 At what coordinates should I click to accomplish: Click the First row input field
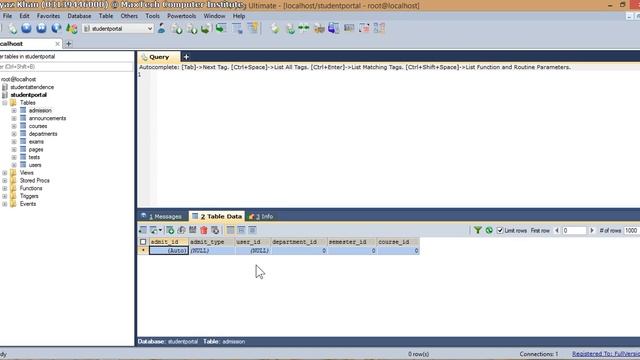pyautogui.click(x=574, y=230)
